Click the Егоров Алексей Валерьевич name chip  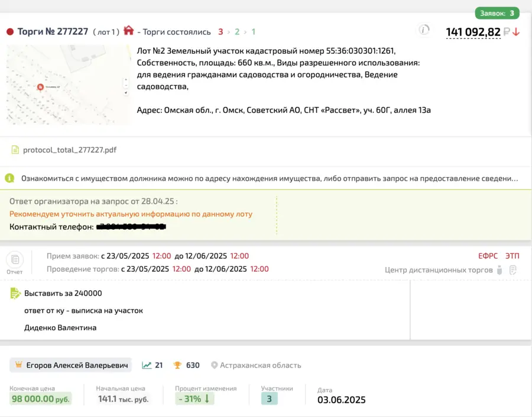(x=70, y=365)
